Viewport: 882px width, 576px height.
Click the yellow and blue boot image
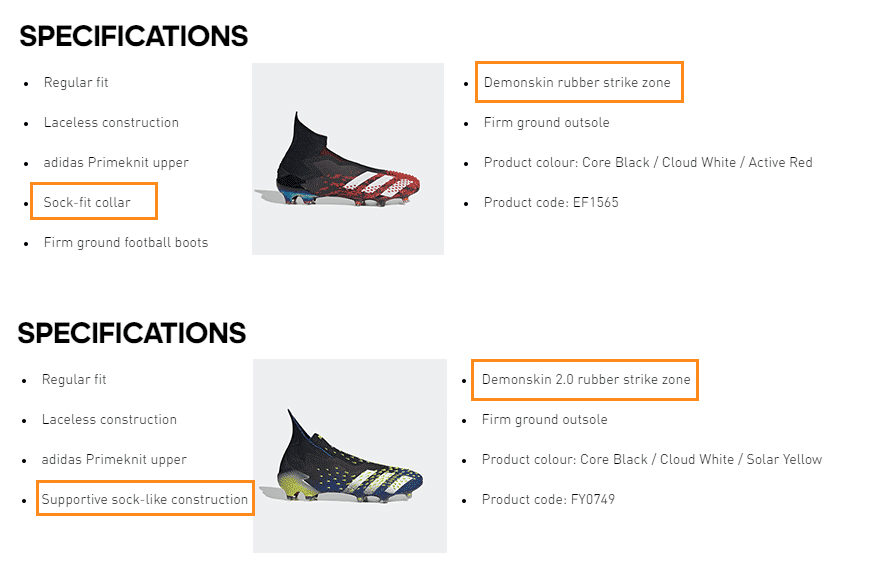point(349,456)
